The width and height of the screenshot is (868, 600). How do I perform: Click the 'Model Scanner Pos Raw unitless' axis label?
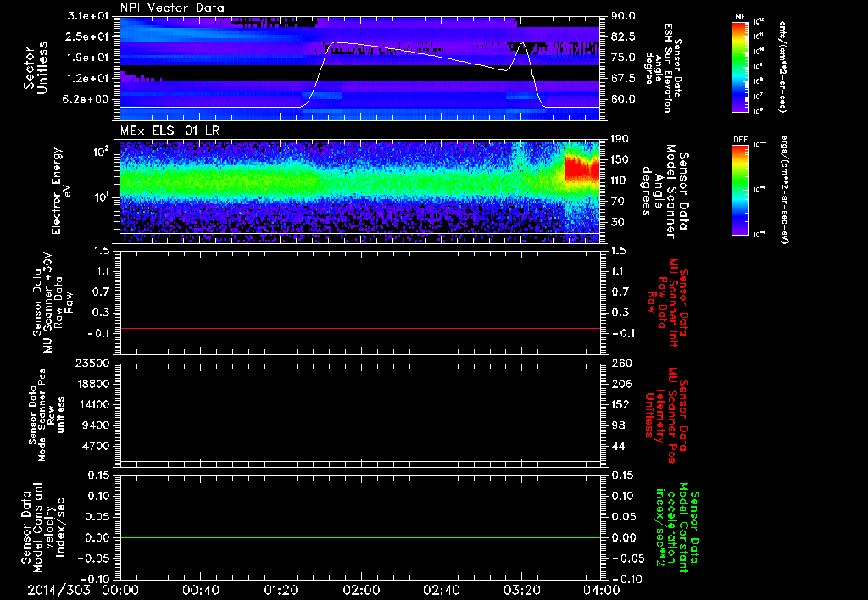click(x=47, y=415)
